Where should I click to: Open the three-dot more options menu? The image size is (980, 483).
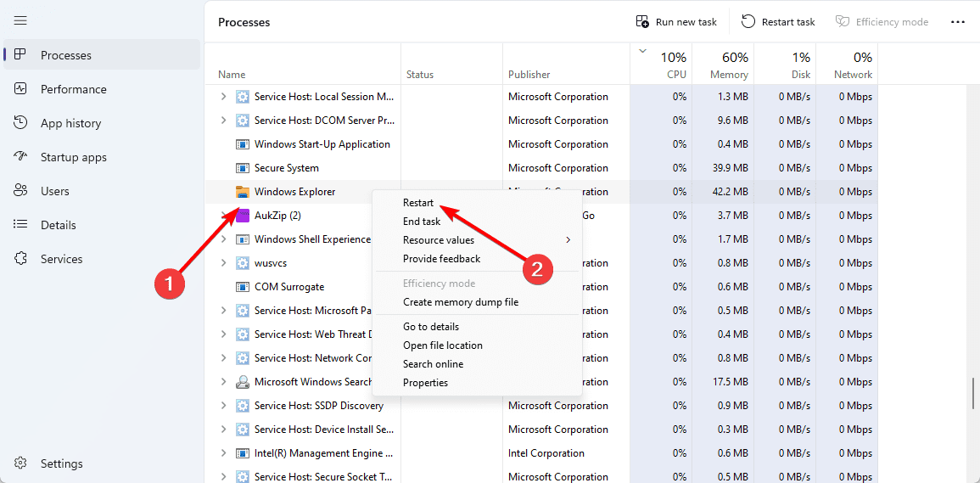[957, 22]
